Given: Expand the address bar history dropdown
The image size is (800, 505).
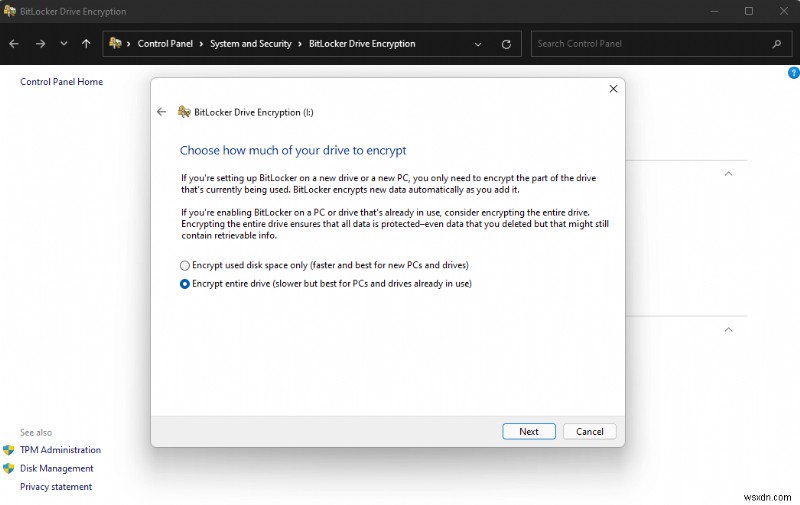Looking at the screenshot, I should tap(478, 44).
